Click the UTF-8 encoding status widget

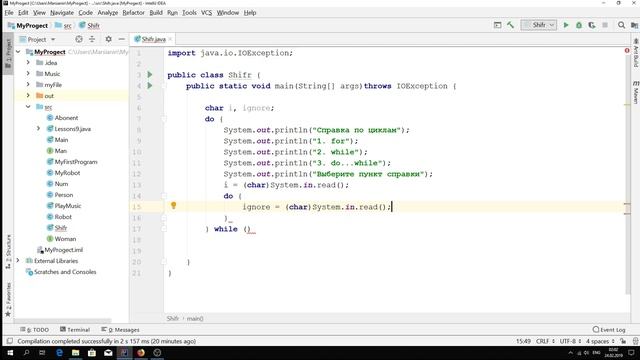pyautogui.click(x=570, y=341)
